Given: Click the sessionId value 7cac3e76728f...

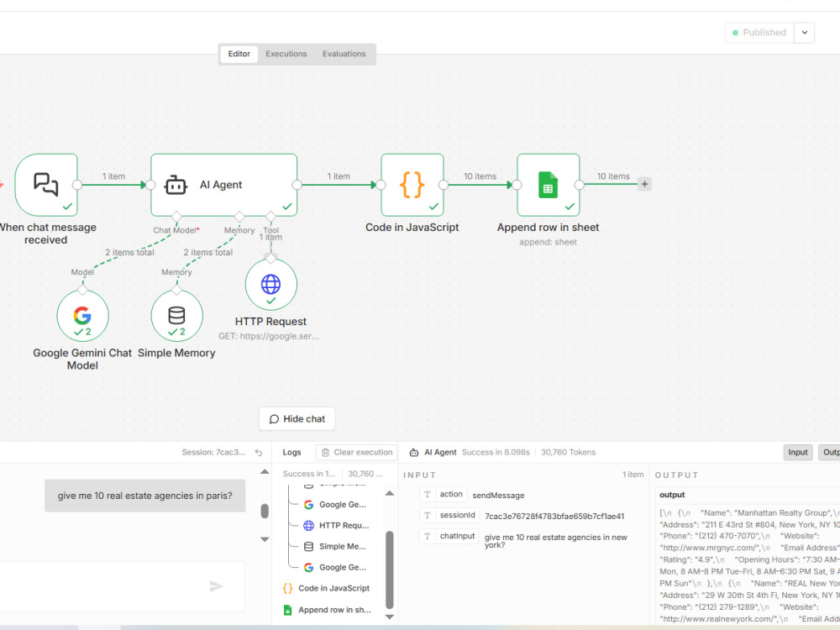Looking at the screenshot, I should point(554,517).
